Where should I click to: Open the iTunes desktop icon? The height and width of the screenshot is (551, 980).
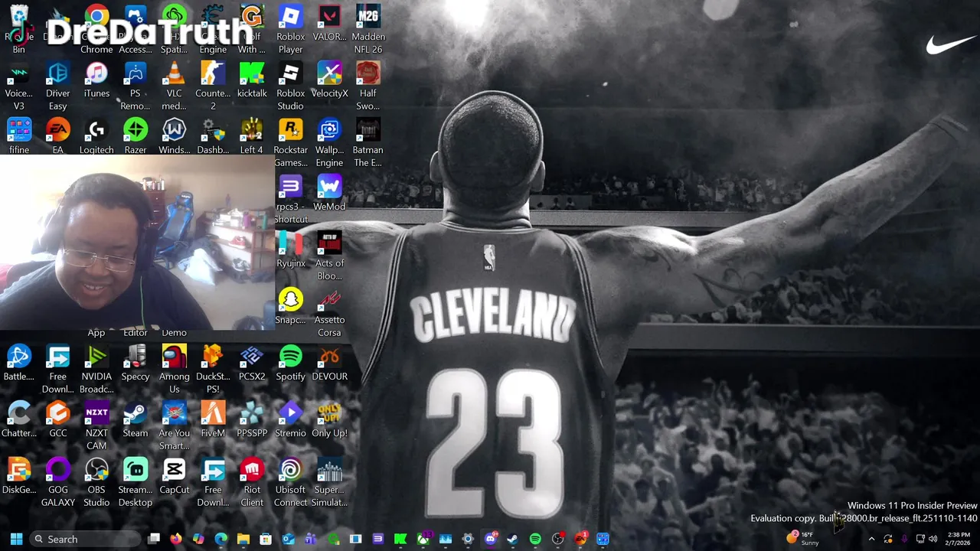click(x=96, y=80)
